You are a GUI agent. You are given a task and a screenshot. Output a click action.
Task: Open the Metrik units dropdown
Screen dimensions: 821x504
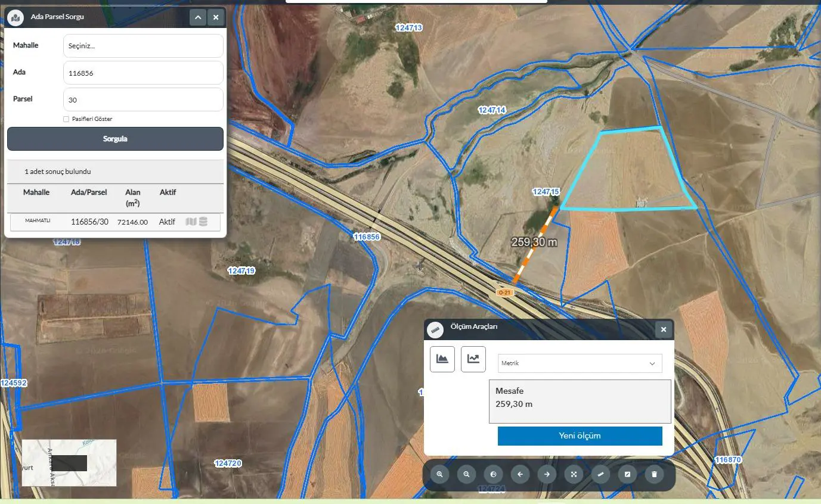(x=580, y=363)
